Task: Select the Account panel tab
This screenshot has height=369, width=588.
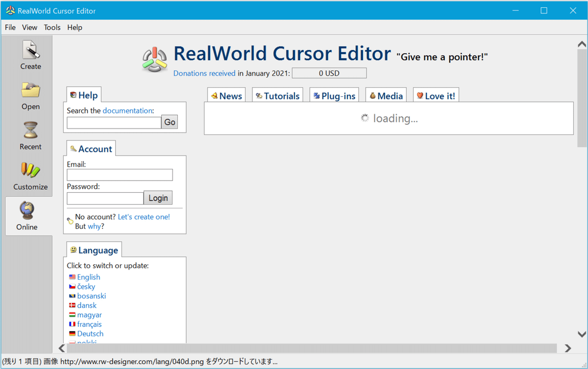Action: (91, 149)
